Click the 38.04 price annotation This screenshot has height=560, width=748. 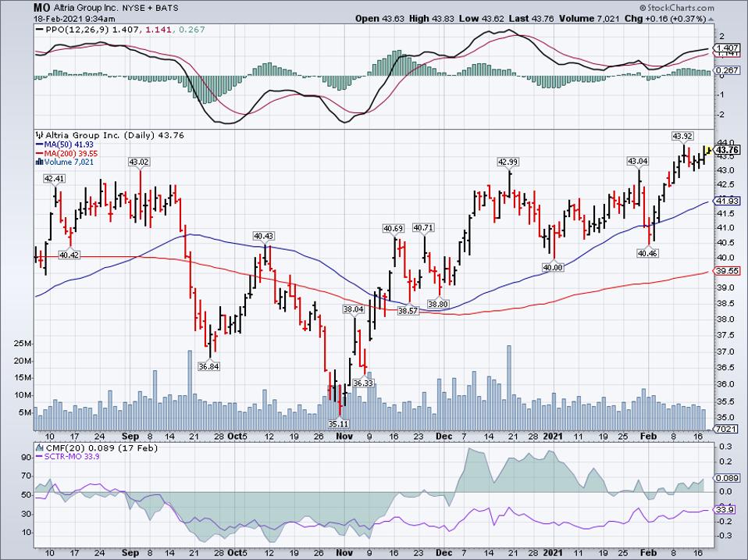(x=354, y=309)
